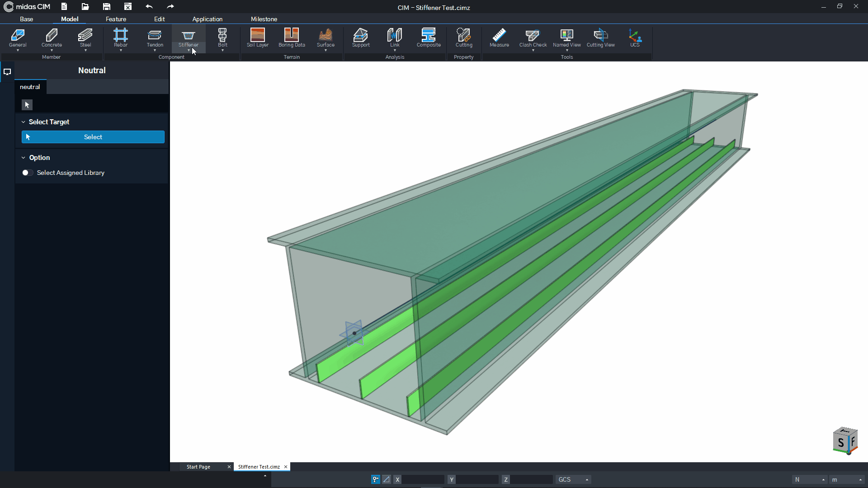Image resolution: width=868 pixels, height=488 pixels.
Task: Undo the last action
Action: (149, 7)
